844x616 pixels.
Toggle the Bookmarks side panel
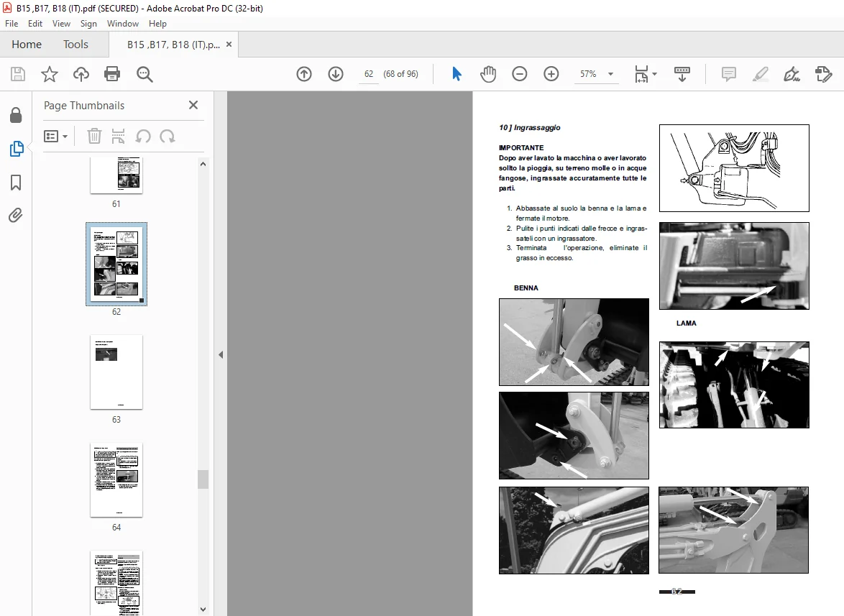click(16, 183)
